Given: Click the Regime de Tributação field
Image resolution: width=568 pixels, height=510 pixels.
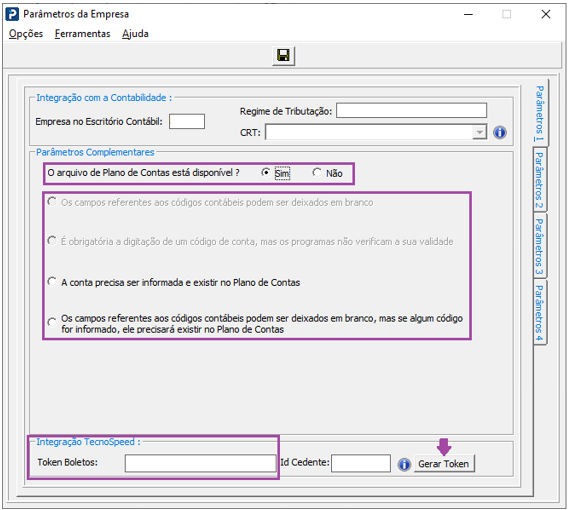Looking at the screenshot, I should point(411,110).
